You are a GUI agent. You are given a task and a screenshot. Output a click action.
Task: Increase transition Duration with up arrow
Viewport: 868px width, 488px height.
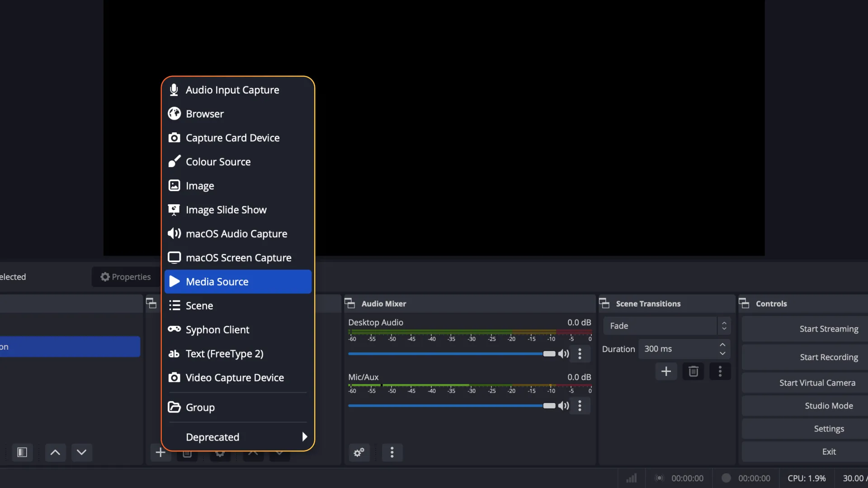click(722, 345)
